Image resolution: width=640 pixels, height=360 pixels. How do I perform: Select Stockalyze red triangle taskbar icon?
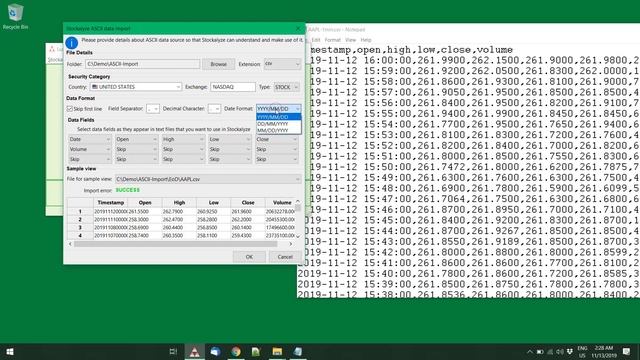pyautogui.click(x=195, y=352)
